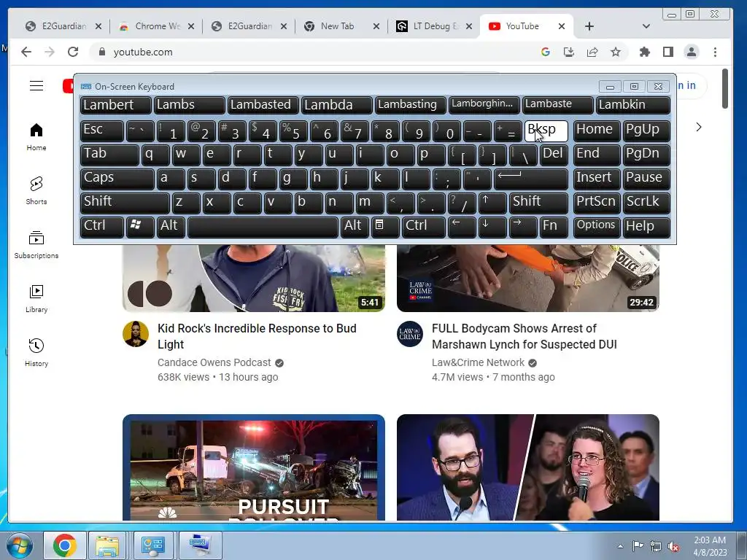This screenshot has width=747, height=560.
Task: Toggle the ScrLk key on keyboard
Action: [646, 203]
